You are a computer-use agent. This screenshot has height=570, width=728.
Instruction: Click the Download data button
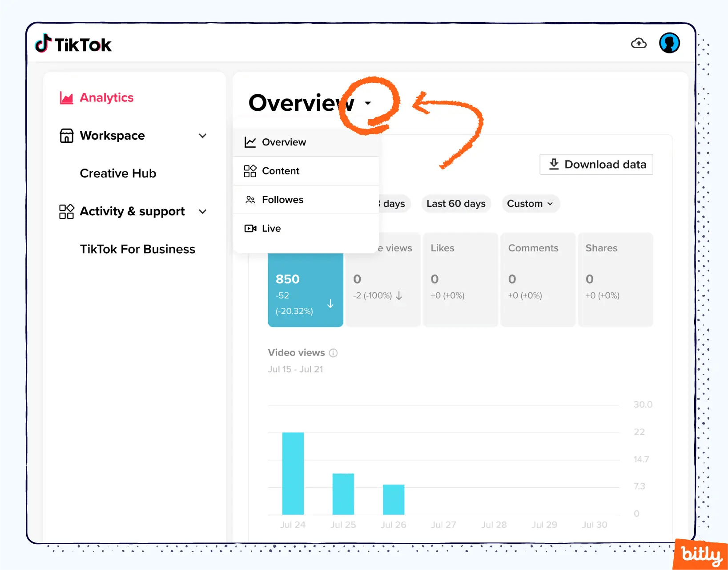point(596,164)
